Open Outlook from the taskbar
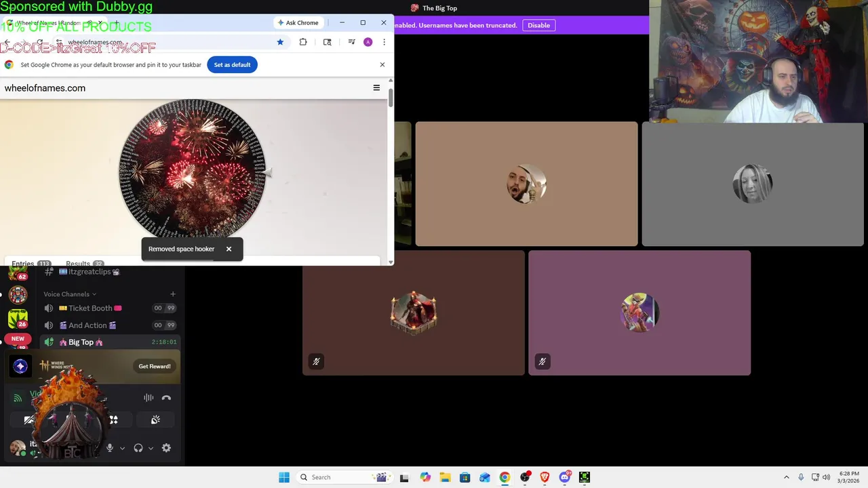Screen dimensions: 868x488 [485, 477]
